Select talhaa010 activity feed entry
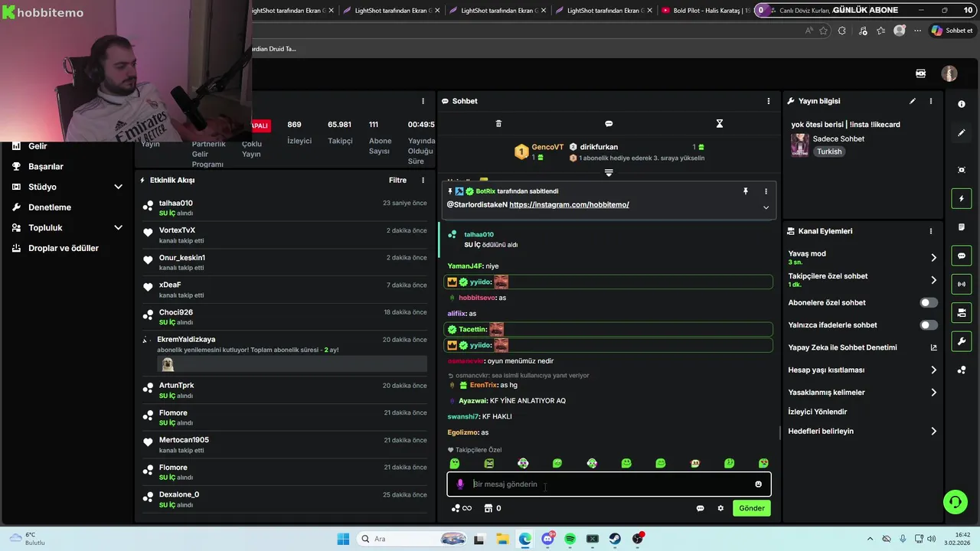Viewport: 980px width, 551px height. (x=285, y=208)
